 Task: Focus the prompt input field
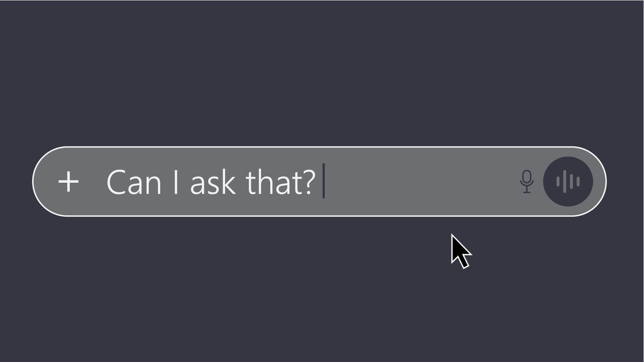(x=402, y=182)
